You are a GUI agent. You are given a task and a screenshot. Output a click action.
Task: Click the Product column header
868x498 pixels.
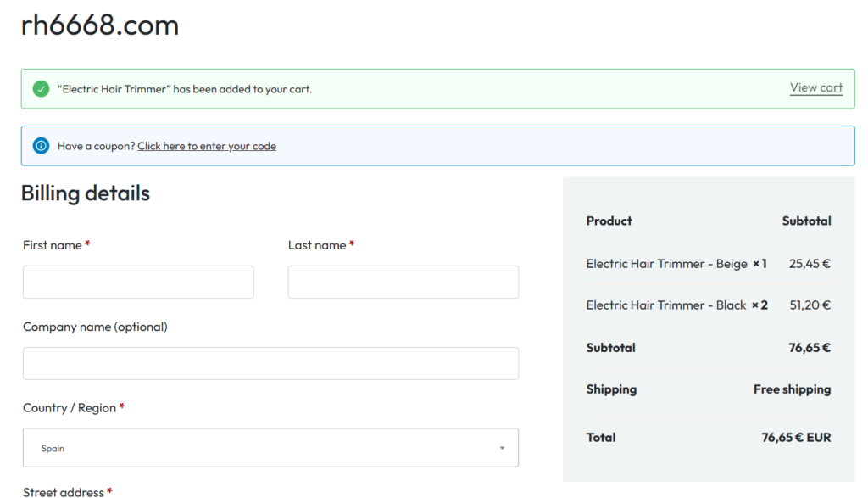pos(609,221)
